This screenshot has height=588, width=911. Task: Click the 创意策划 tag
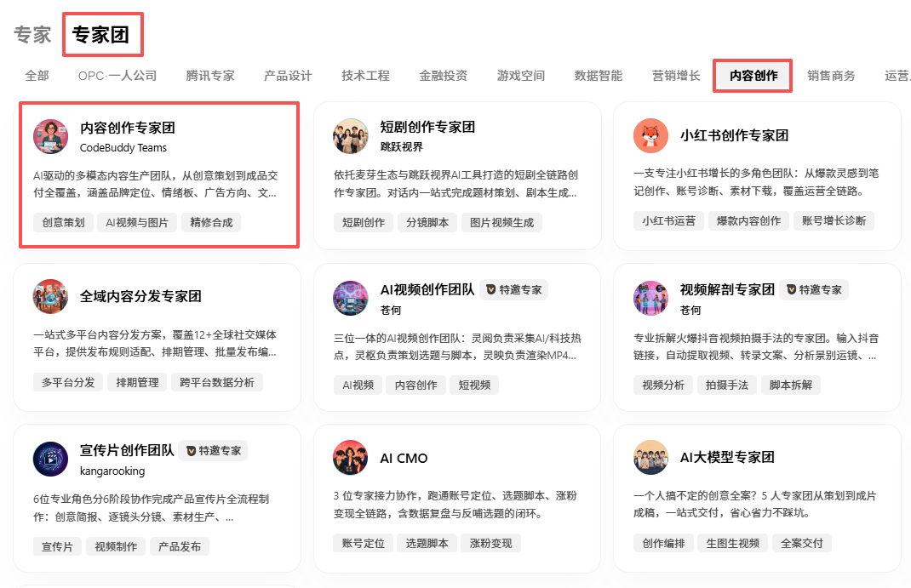point(63,223)
